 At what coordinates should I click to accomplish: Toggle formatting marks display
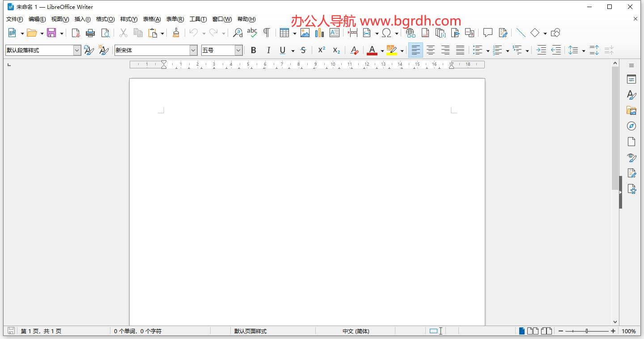[x=267, y=33]
